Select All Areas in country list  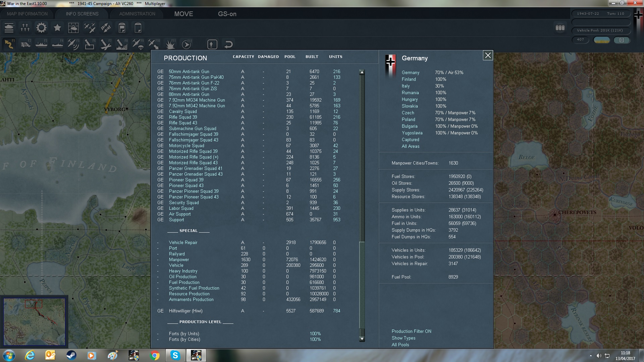[x=411, y=146]
